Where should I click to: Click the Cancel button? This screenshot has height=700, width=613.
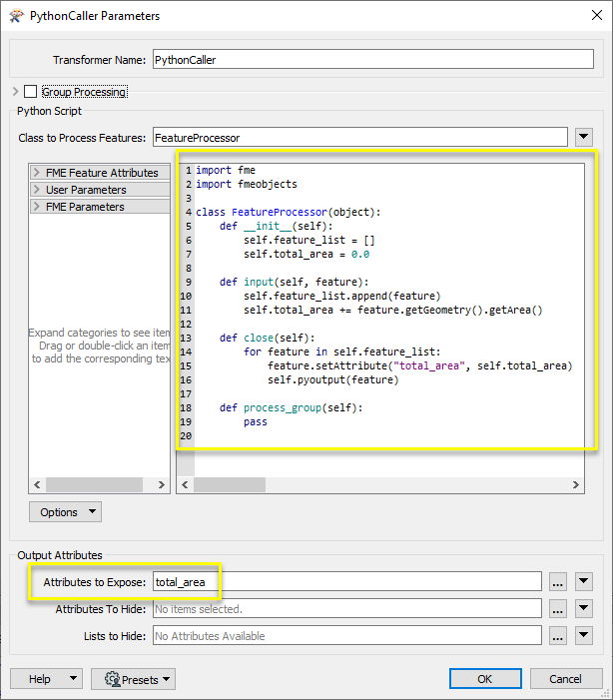click(x=566, y=679)
